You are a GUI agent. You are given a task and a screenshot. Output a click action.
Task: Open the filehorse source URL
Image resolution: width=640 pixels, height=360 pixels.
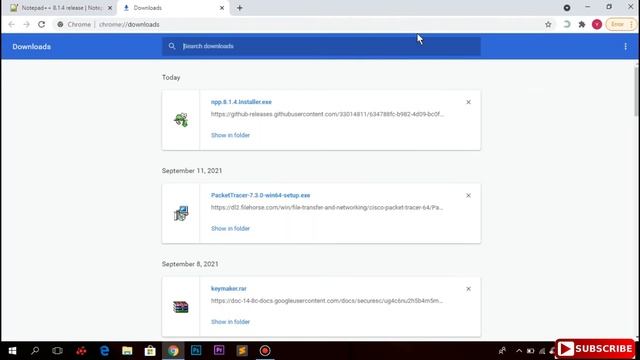coord(327,207)
